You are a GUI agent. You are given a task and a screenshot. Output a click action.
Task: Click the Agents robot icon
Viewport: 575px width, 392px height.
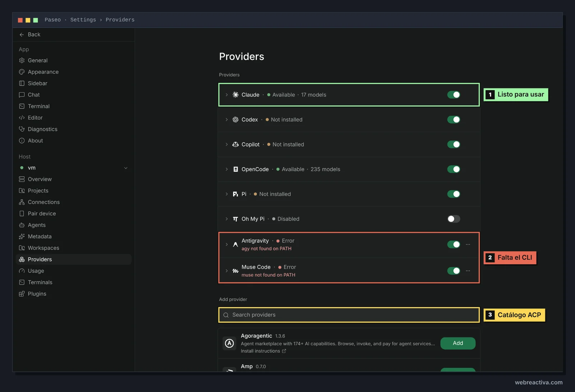click(x=22, y=225)
